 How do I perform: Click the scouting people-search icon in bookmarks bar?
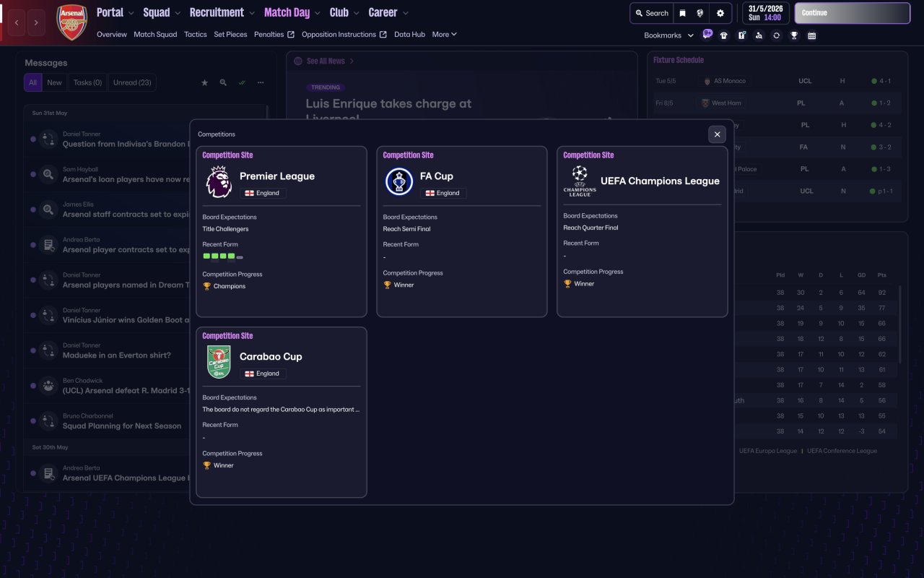tap(759, 35)
